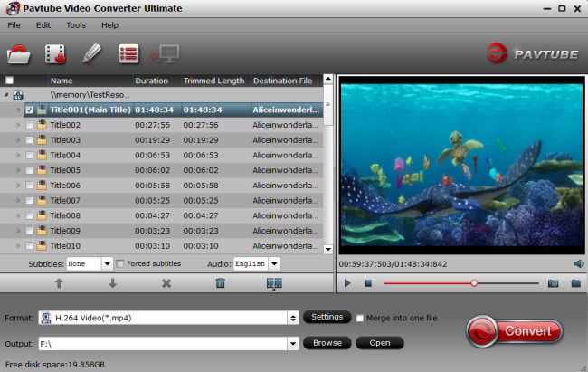
Task: Expand the Title009 row
Action: point(18,231)
